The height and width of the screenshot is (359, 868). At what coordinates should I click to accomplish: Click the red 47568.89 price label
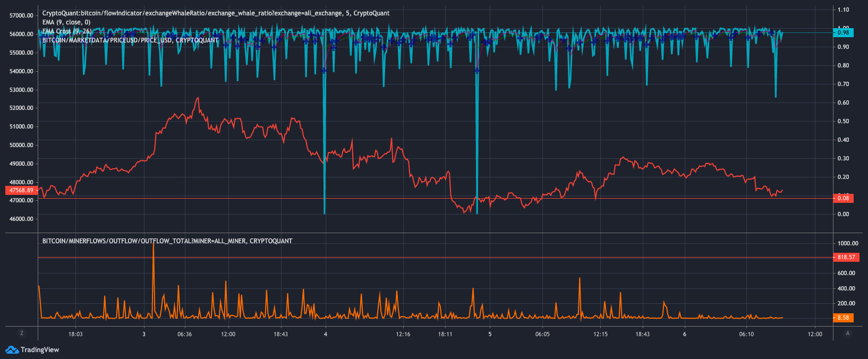coord(21,190)
